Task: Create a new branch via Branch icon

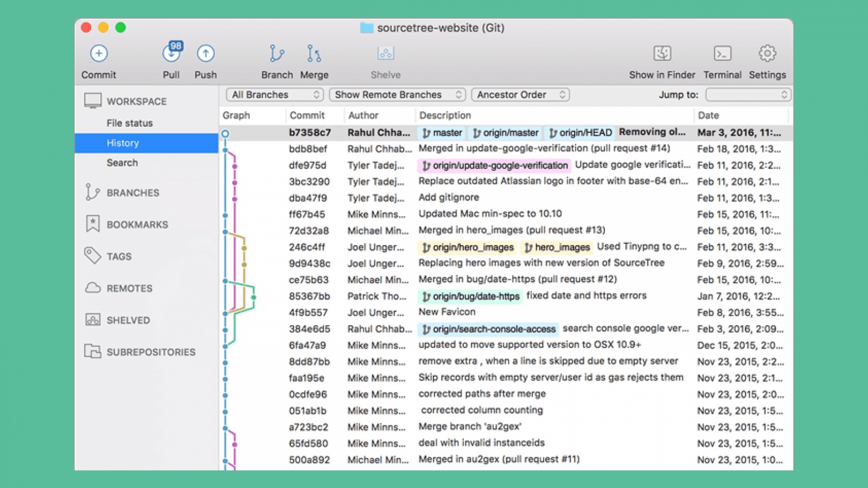Action: (x=277, y=54)
